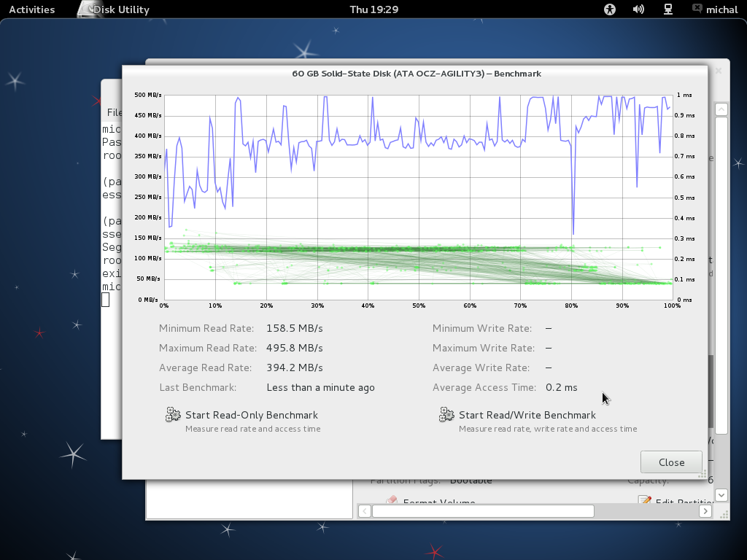Click the horizontal scrollbar right arrow
The height and width of the screenshot is (560, 747).
[705, 511]
